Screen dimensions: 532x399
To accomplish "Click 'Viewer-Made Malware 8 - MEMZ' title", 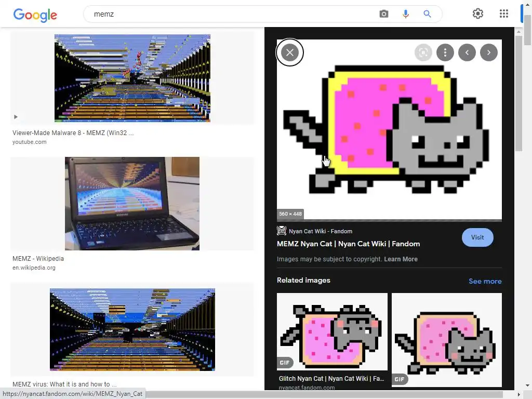I will coord(73,133).
